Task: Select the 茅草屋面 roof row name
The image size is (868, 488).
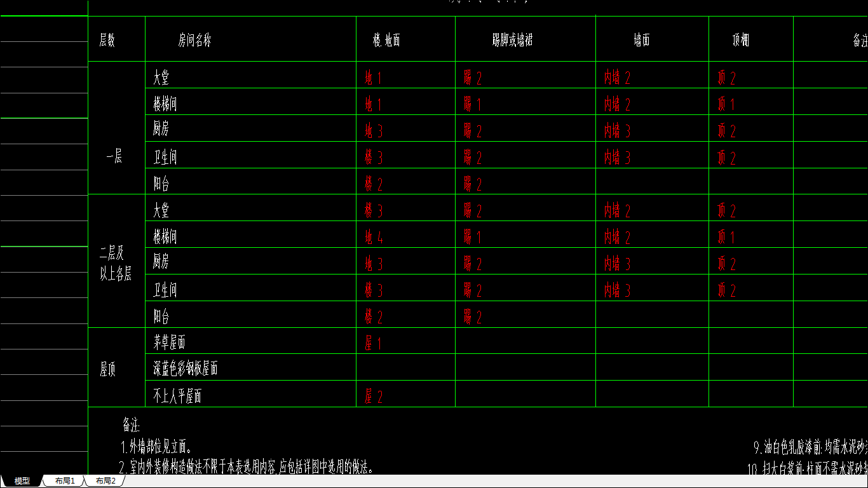Action: 170,344
